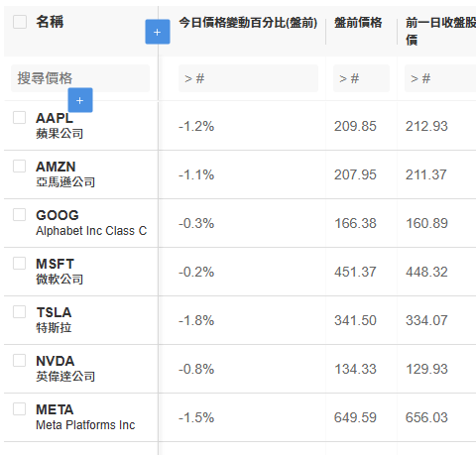Select the META row checkbox
The width and height of the screenshot is (476, 455).
point(19,408)
